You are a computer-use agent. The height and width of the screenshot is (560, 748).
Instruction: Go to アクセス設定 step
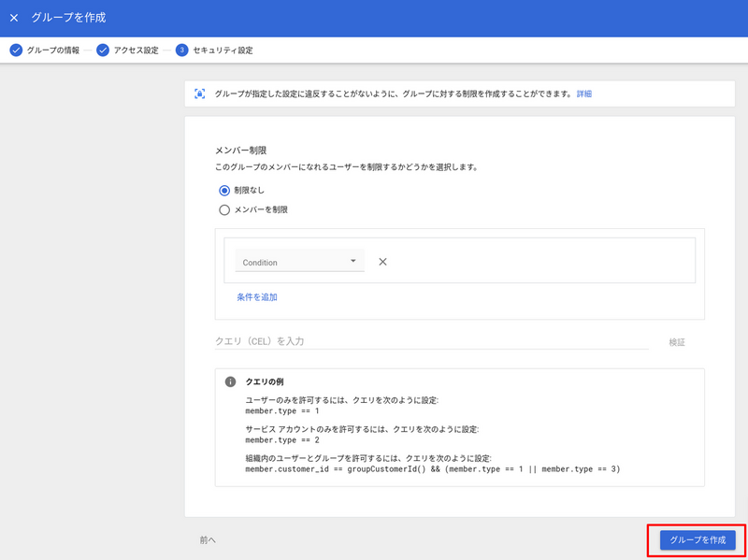point(136,50)
